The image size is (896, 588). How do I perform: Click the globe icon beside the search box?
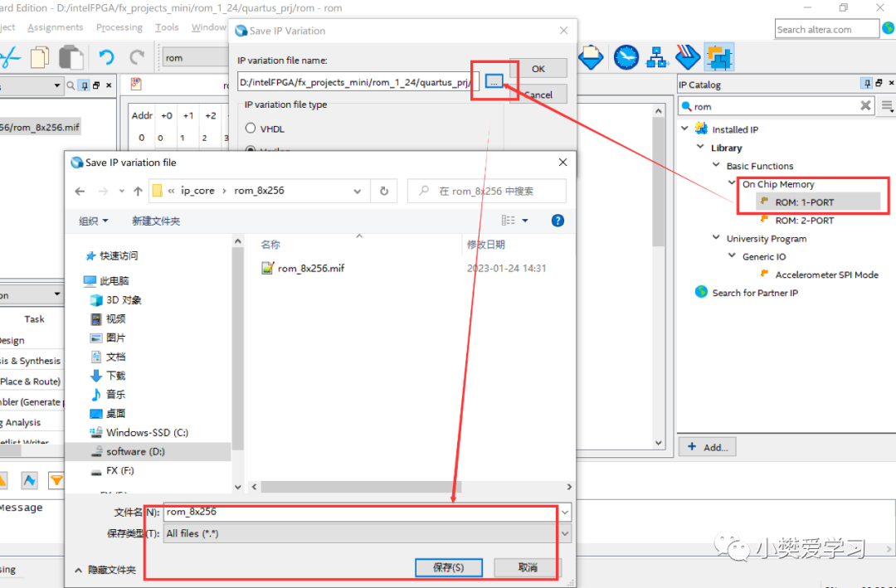[x=889, y=28]
